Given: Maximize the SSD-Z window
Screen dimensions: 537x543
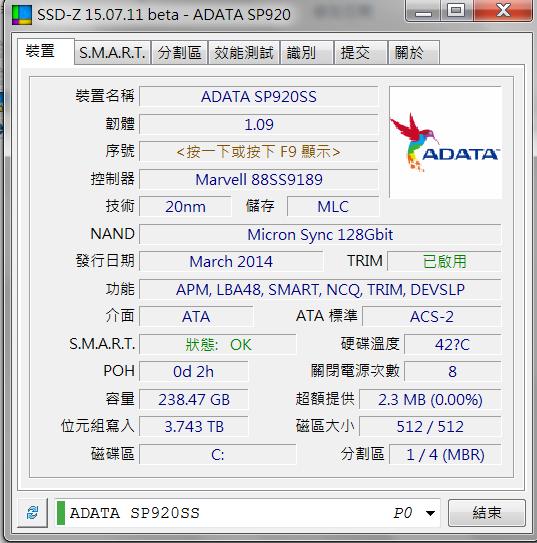Looking at the screenshot, I should pos(456,10).
